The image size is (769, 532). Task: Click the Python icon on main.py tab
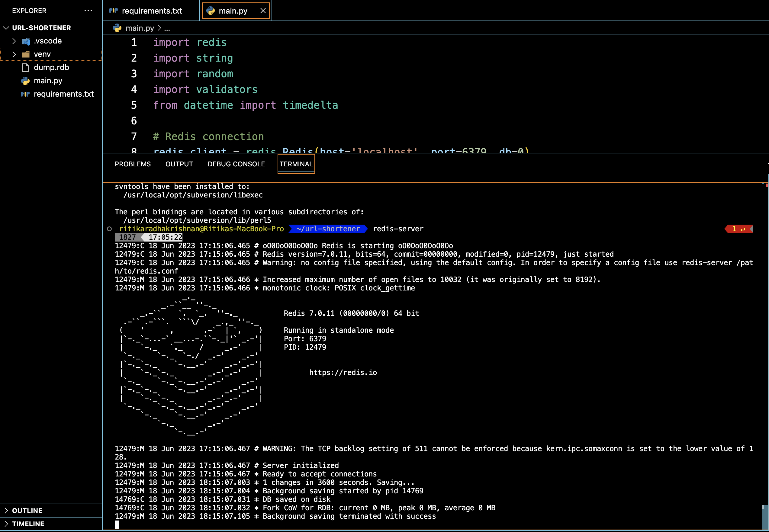211,11
